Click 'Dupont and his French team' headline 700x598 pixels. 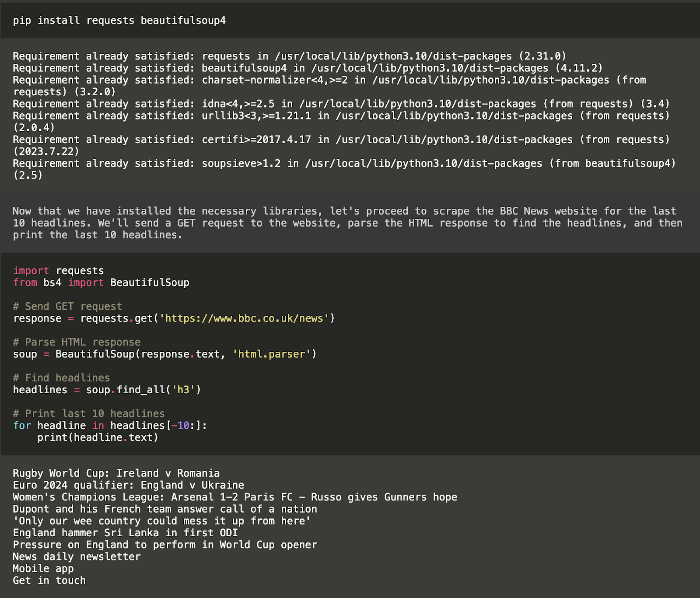click(x=165, y=509)
